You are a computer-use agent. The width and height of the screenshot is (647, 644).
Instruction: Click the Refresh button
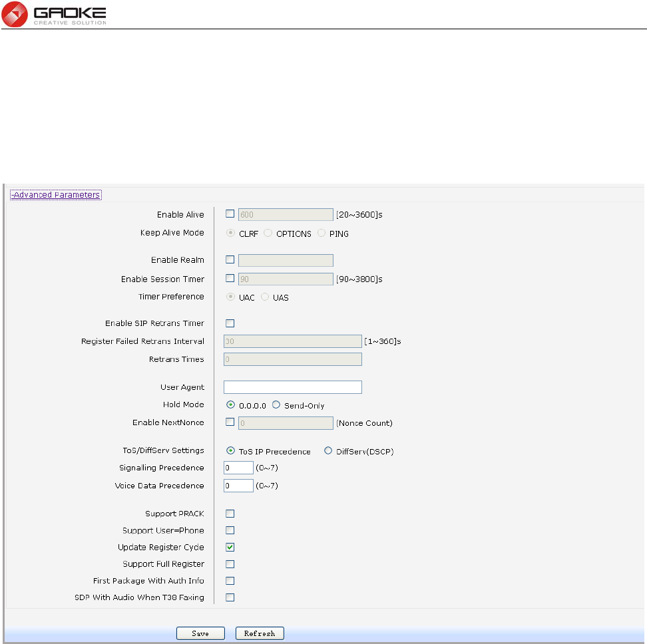260,633
